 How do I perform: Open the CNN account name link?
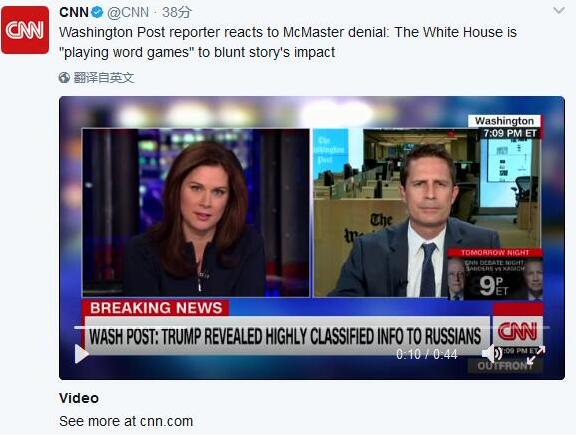click(74, 12)
